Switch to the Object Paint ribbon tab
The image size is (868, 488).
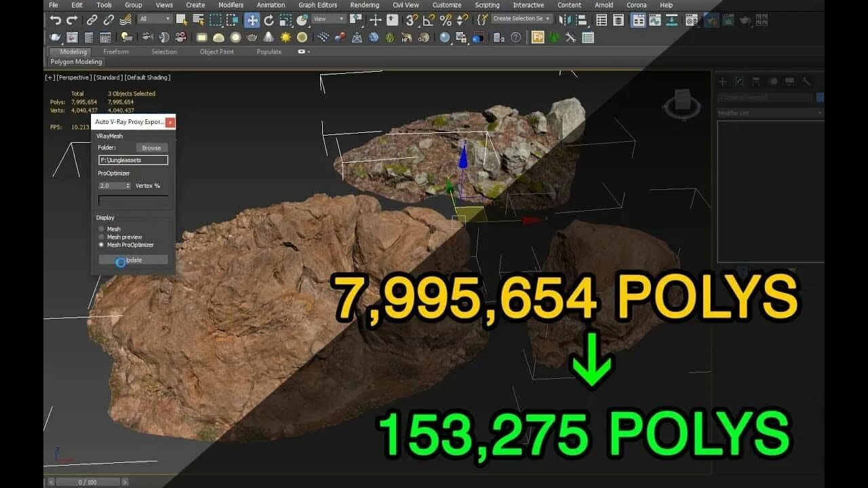(x=217, y=52)
